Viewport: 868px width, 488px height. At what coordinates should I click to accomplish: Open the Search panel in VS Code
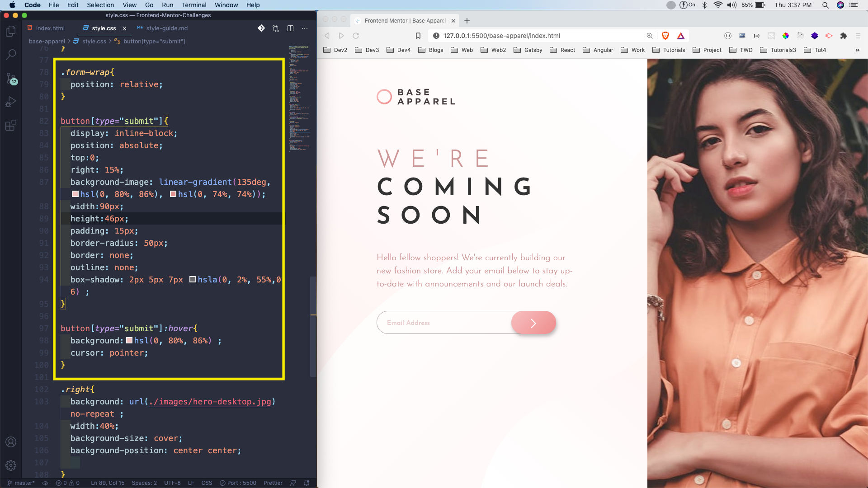pos(11,55)
